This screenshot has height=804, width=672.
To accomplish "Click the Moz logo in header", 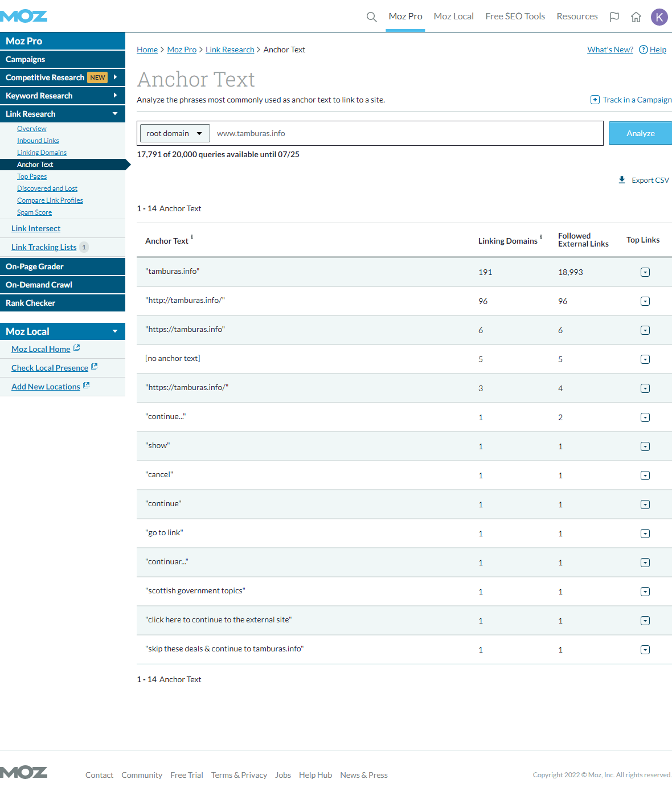I will click(x=24, y=16).
